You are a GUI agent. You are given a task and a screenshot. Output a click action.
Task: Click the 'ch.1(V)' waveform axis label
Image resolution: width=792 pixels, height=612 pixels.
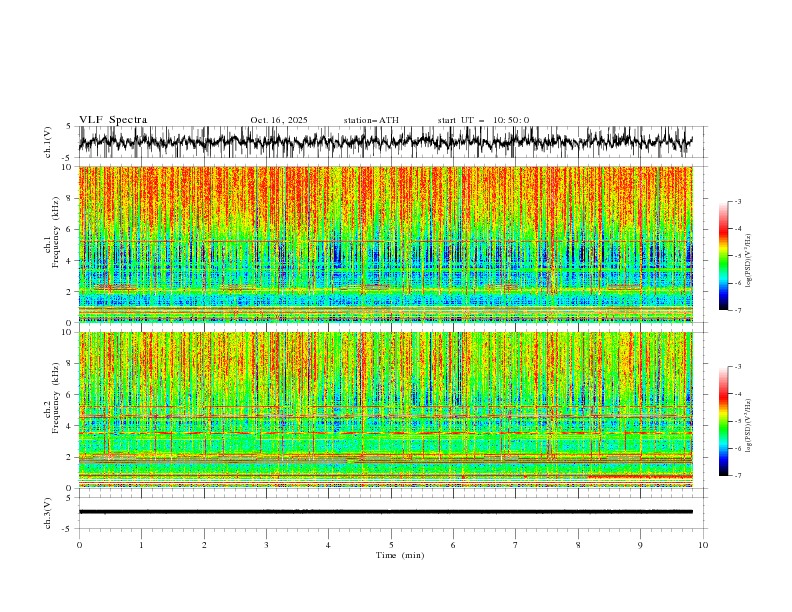pos(48,142)
